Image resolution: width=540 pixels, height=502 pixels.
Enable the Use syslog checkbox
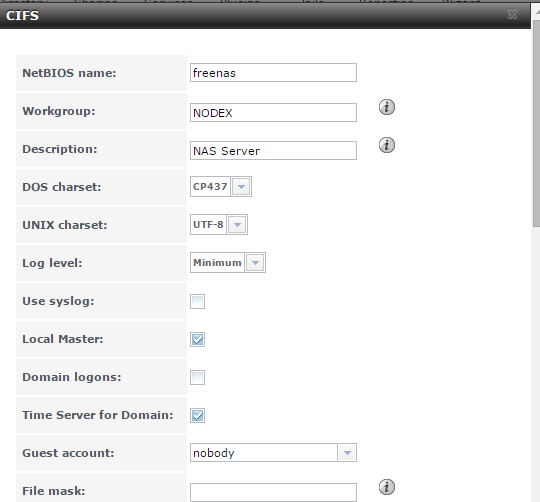197,301
